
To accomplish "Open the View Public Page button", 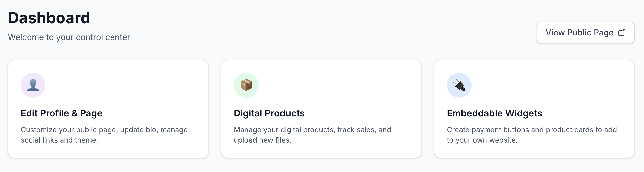I will [585, 33].
